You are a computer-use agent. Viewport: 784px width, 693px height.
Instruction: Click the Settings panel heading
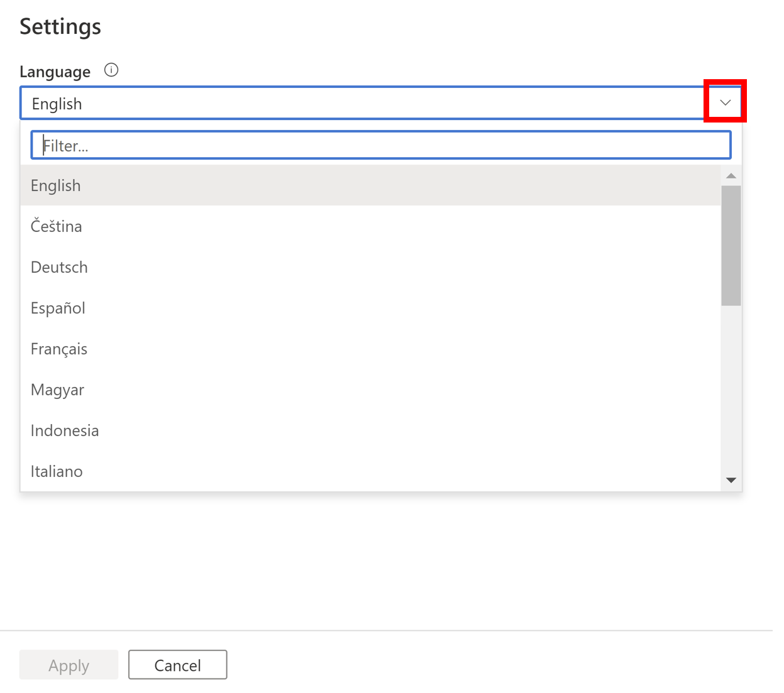[x=60, y=26]
